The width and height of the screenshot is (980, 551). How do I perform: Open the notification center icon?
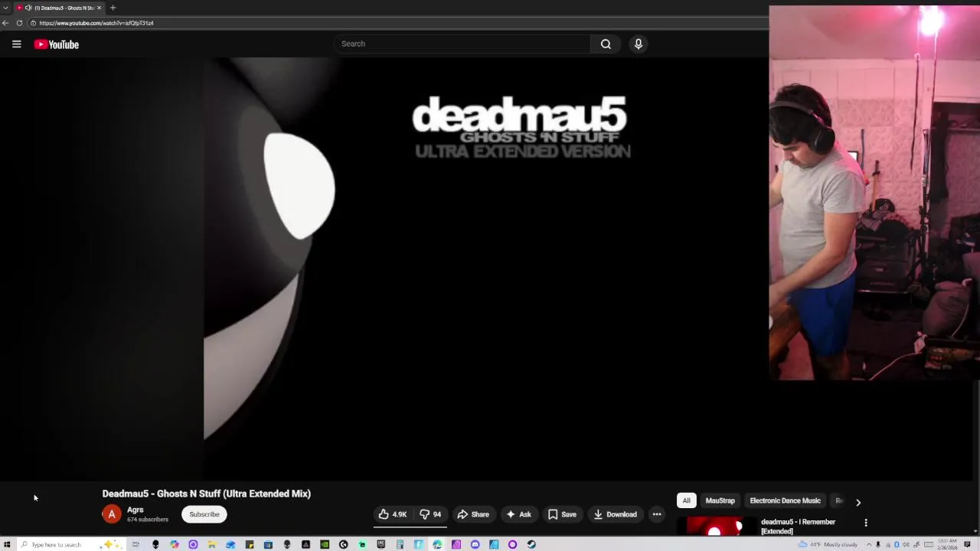967,544
